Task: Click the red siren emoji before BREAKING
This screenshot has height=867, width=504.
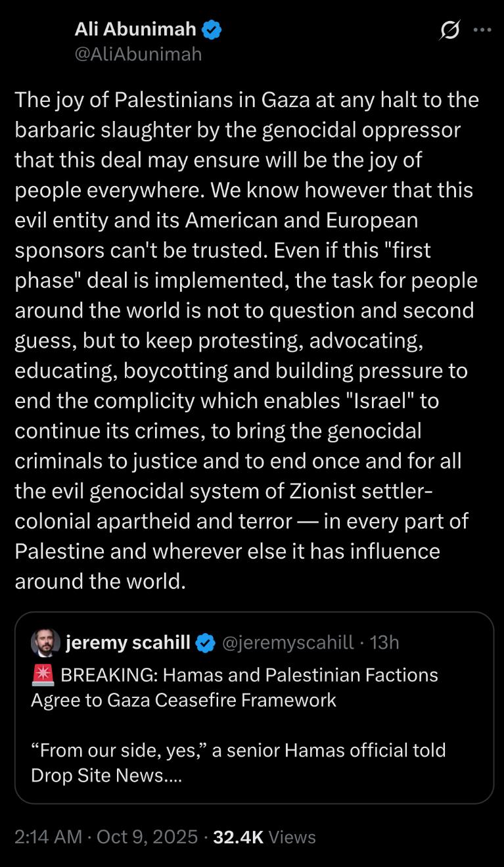Action: point(43,675)
